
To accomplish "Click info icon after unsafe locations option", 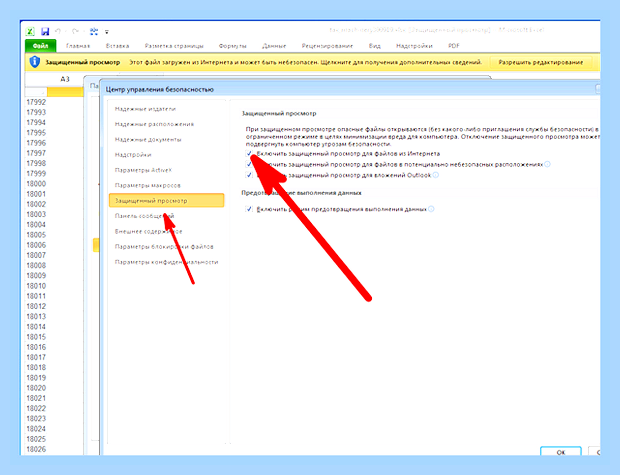I will pyautogui.click(x=547, y=164).
